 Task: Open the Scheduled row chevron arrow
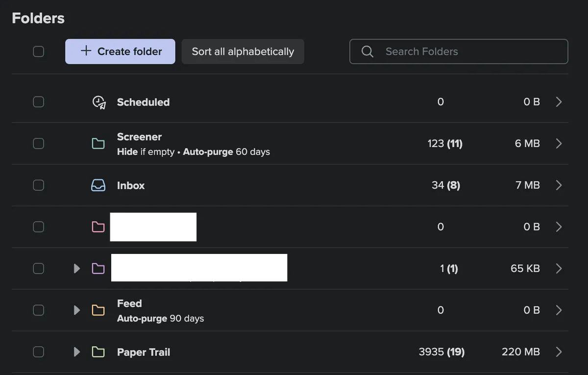click(558, 101)
